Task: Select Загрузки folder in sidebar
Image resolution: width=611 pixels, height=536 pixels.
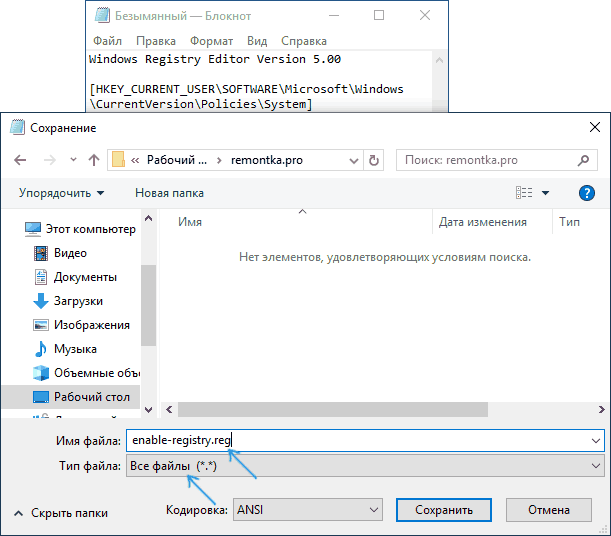Action: pyautogui.click(x=78, y=301)
